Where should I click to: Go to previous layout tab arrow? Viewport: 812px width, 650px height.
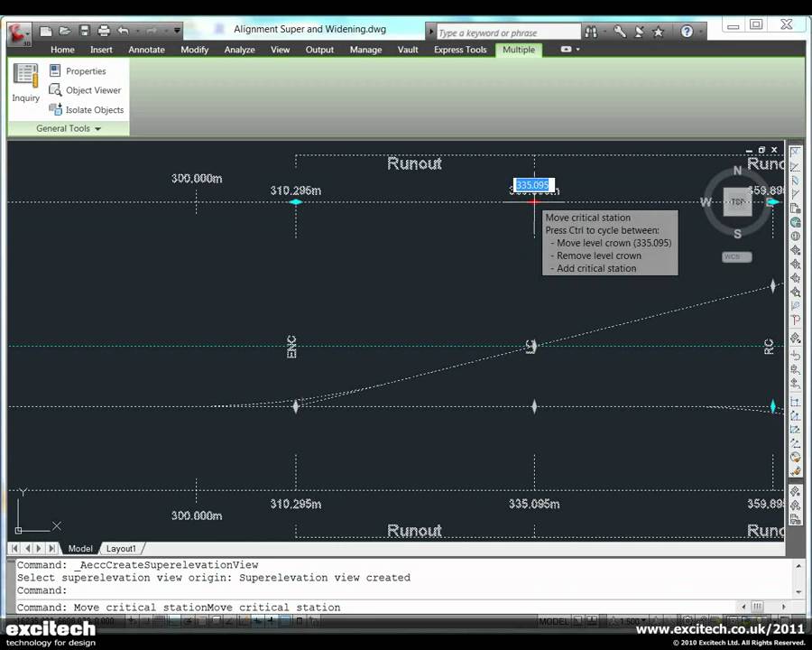(27, 548)
